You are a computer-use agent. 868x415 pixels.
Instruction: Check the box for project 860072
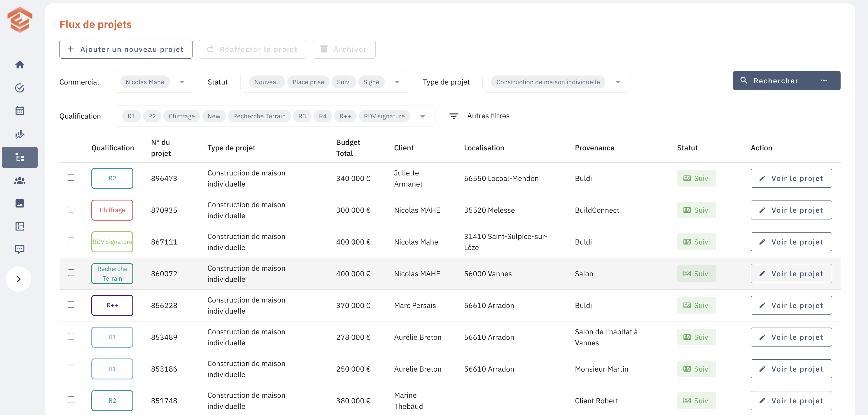71,272
